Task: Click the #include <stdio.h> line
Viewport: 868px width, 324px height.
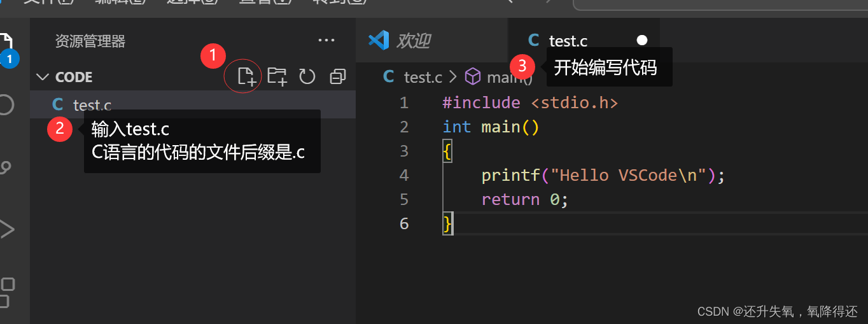Action: [530, 102]
